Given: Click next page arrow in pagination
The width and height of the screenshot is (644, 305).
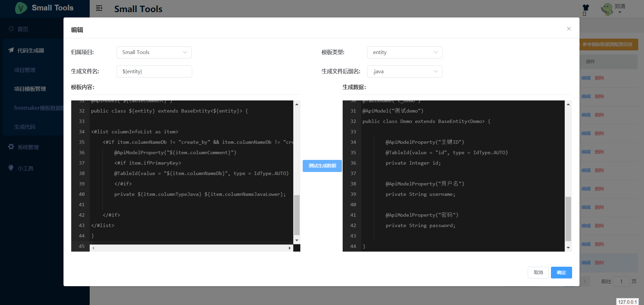Looking at the screenshot, I should tap(585, 281).
